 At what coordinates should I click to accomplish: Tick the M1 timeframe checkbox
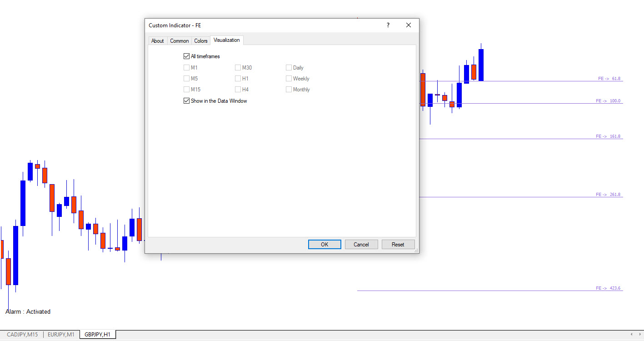186,68
